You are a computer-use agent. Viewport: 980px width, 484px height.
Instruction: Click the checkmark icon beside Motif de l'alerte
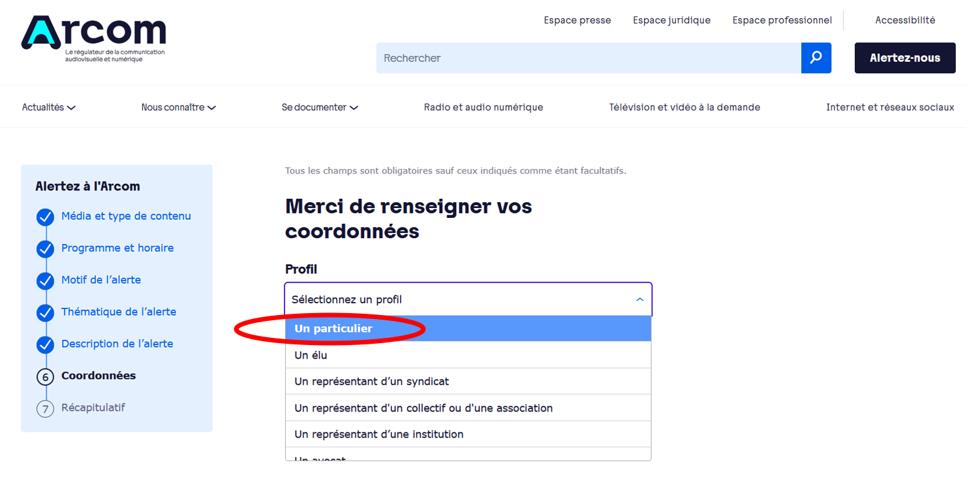pos(45,281)
